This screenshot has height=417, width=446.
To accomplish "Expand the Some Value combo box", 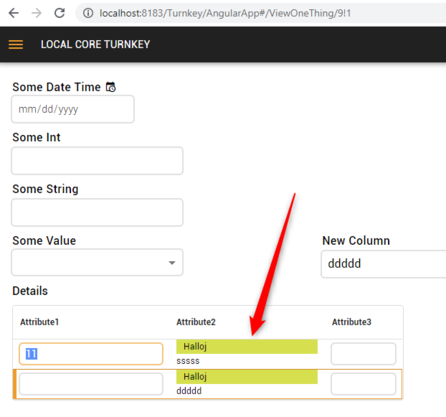I will 97,262.
